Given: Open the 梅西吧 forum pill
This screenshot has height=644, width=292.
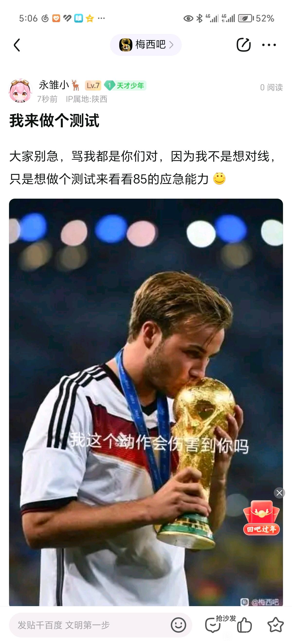Looking at the screenshot, I should [146, 45].
